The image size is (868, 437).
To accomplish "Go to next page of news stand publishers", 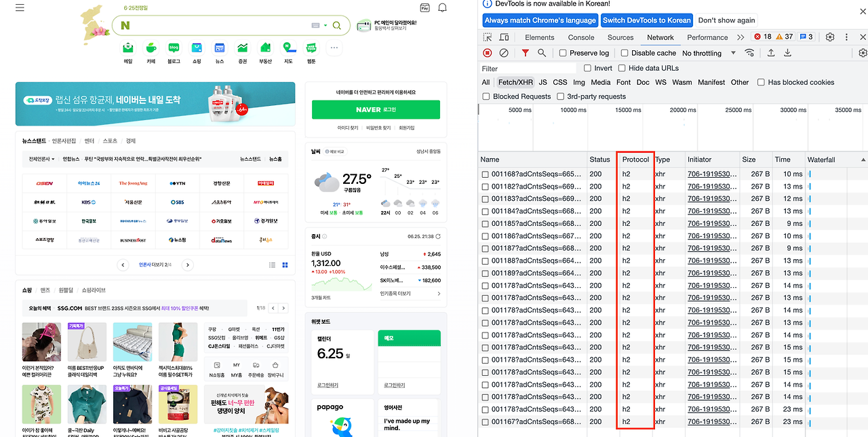I will pos(188,265).
